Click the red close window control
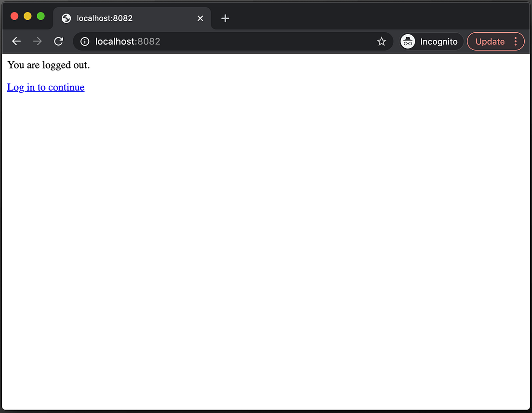Viewport: 532px width, 413px height. 14,16
